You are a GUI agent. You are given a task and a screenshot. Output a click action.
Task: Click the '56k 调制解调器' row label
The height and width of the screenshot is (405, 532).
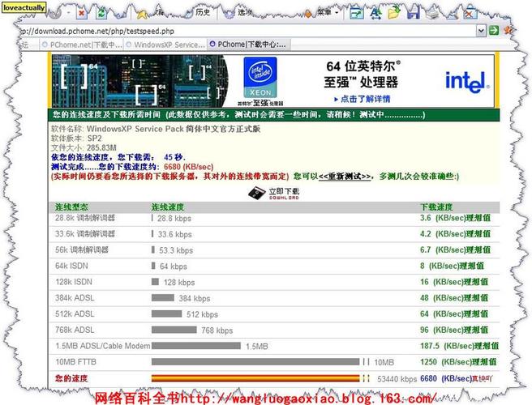(82, 249)
